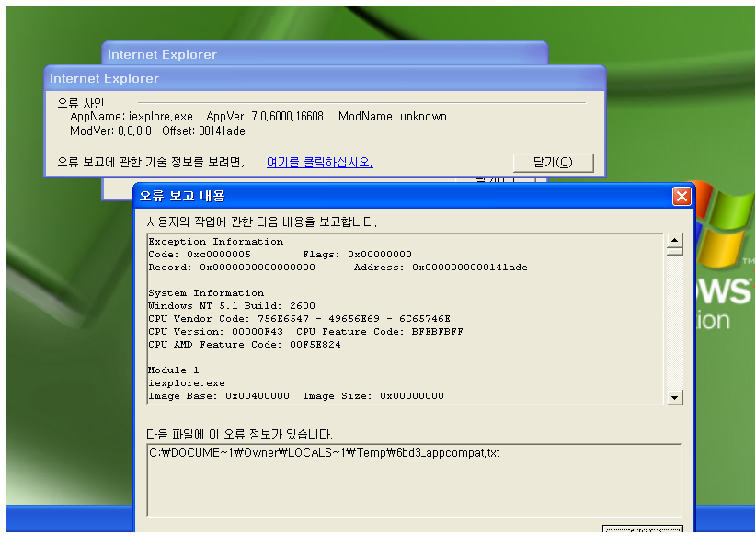756x547 pixels.
Task: Click the error file path text field
Action: point(414,480)
